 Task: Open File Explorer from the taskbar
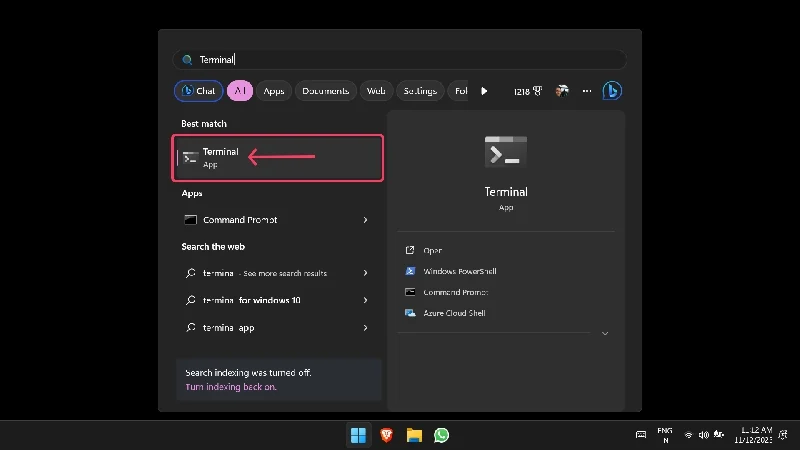click(x=414, y=435)
